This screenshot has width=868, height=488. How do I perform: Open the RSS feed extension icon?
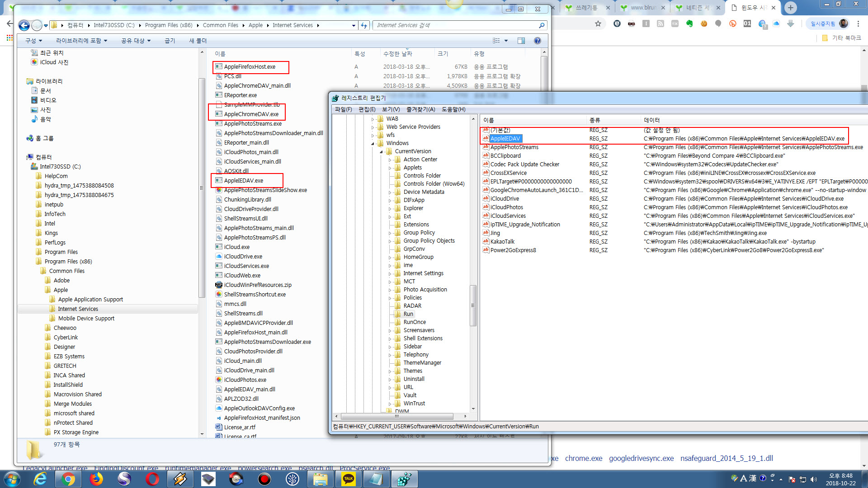tap(660, 23)
